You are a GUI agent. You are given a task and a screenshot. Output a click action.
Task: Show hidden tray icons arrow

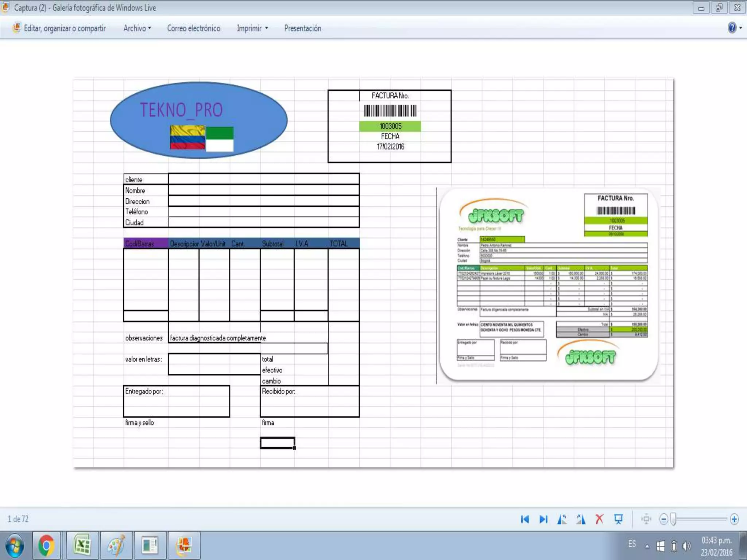click(647, 546)
